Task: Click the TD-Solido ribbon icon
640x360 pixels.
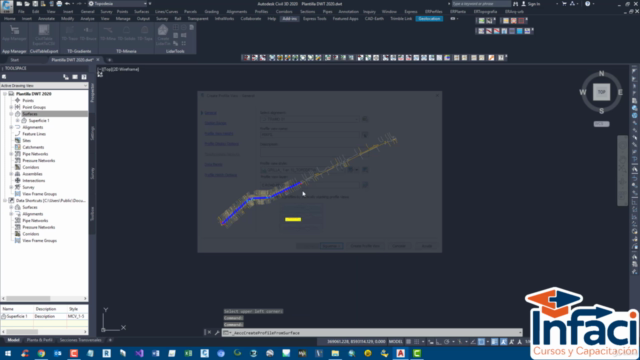Action: click(x=126, y=33)
